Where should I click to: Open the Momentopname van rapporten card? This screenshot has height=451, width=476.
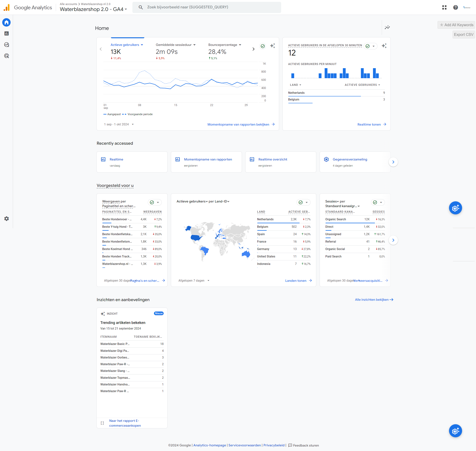coord(206,162)
